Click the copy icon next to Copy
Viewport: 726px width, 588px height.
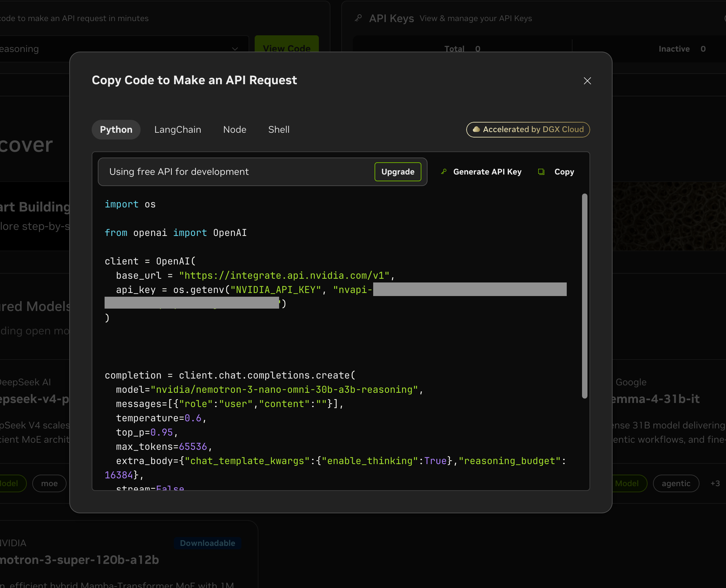tap(541, 172)
